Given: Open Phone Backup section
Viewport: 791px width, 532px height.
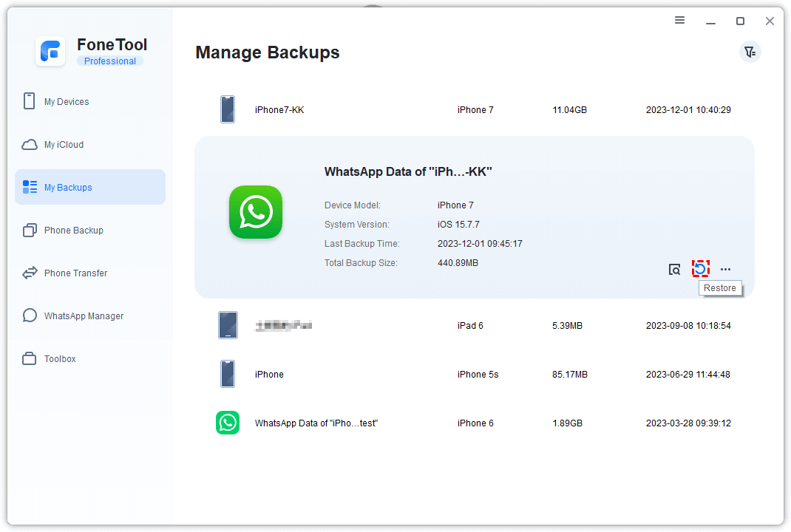Looking at the screenshot, I should coord(73,231).
